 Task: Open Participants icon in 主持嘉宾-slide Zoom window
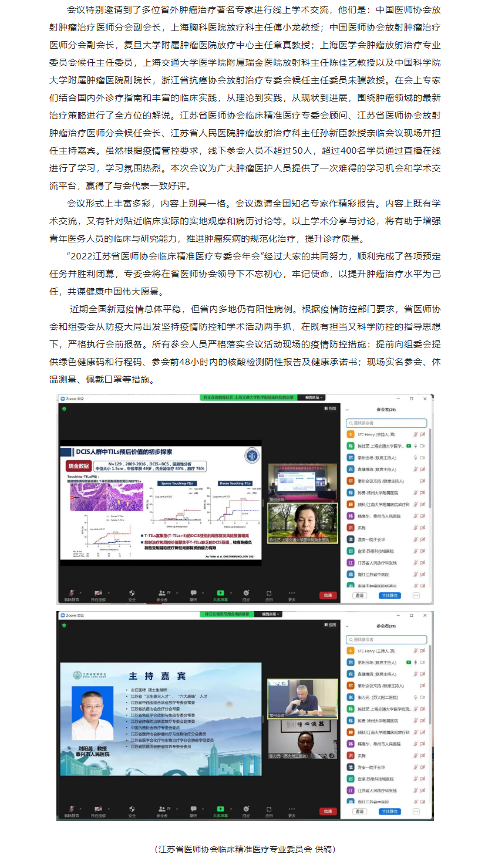(x=162, y=809)
